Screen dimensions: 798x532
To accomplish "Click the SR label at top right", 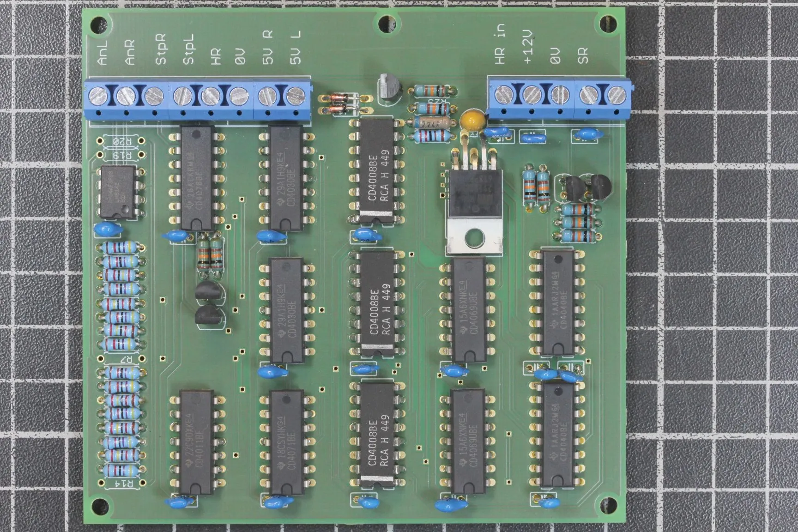I will [x=583, y=55].
